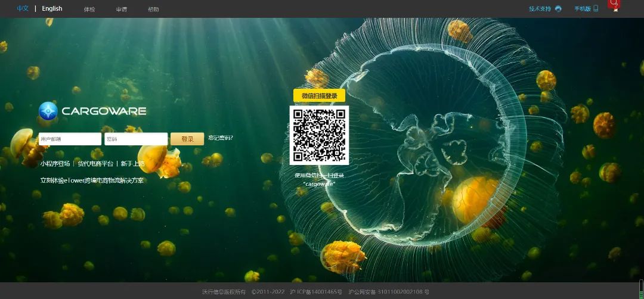Click the 密码 password input field
This screenshot has width=644, height=299.
pos(135,139)
